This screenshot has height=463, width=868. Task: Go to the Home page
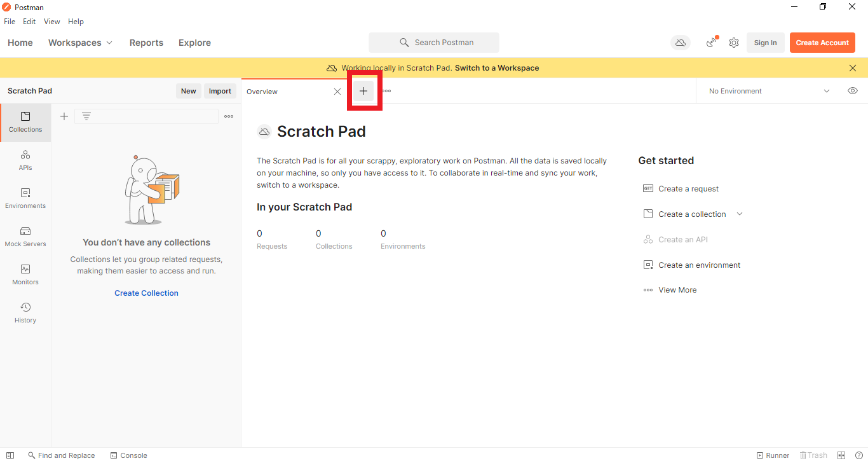coord(20,43)
